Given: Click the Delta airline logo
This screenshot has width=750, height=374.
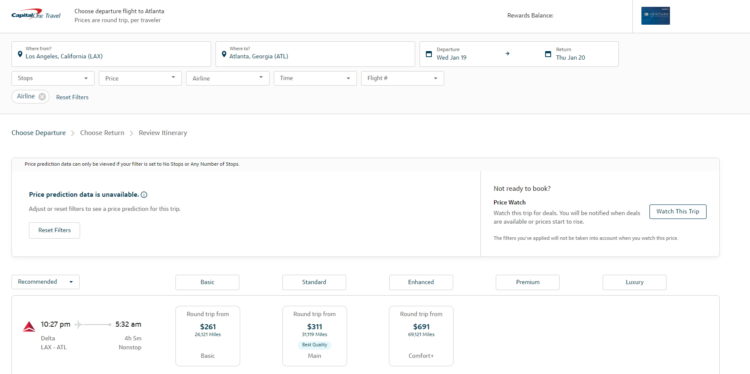Looking at the screenshot, I should pyautogui.click(x=29, y=327).
